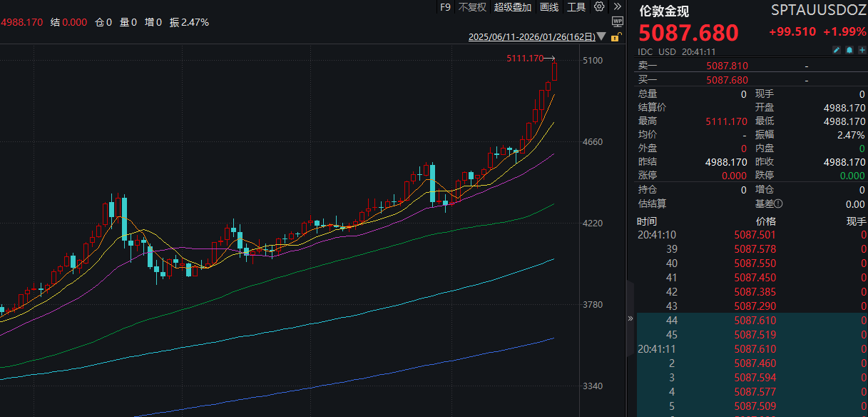Click the pencil edit icon in quote panel
This screenshot has width=868, height=417.
point(837,51)
